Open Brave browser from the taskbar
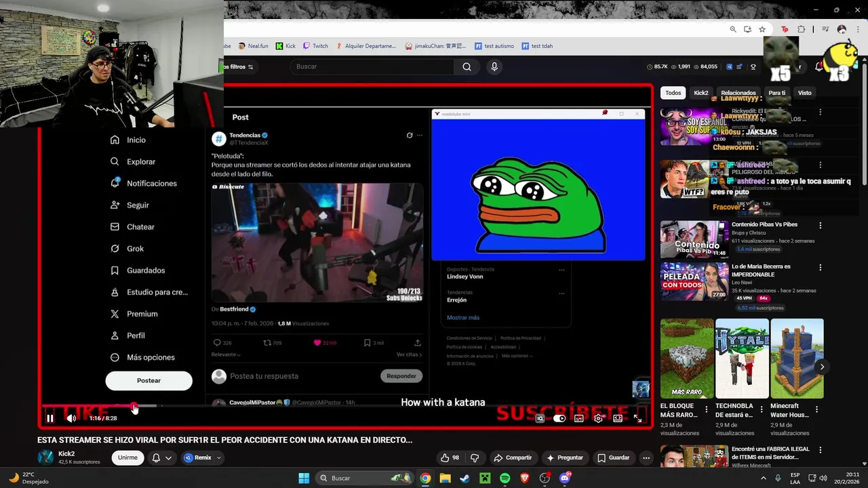Viewport: 868px width, 488px height. [524, 478]
